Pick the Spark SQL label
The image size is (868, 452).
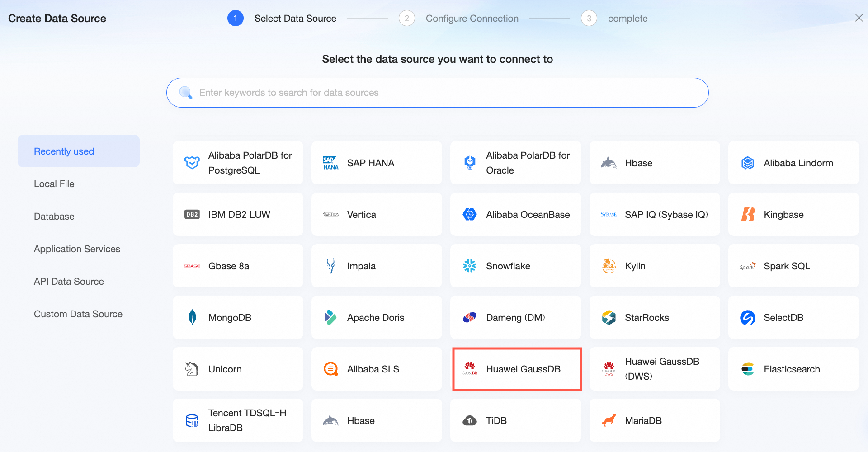787,266
